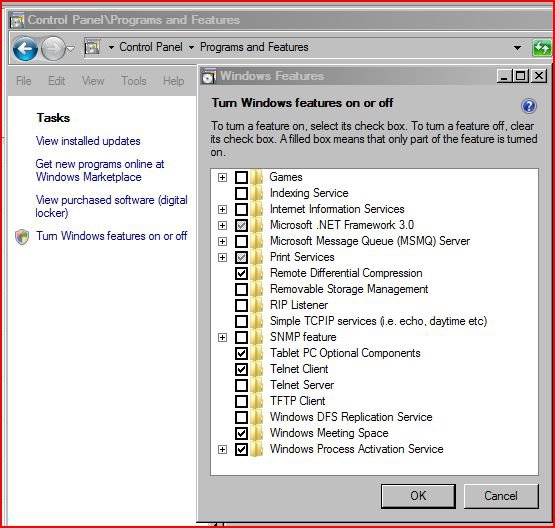Click the blue Help question mark icon

pos(529,105)
